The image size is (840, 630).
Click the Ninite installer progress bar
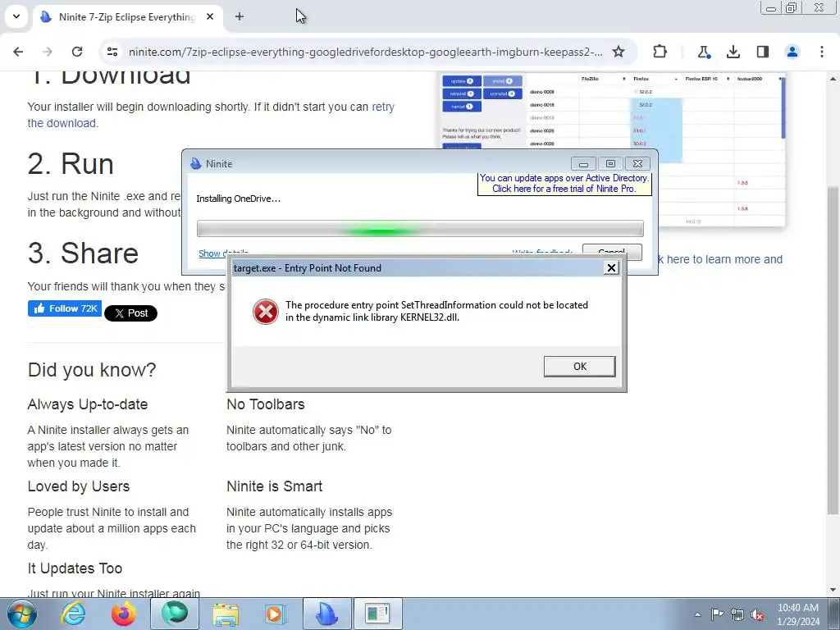[420, 229]
